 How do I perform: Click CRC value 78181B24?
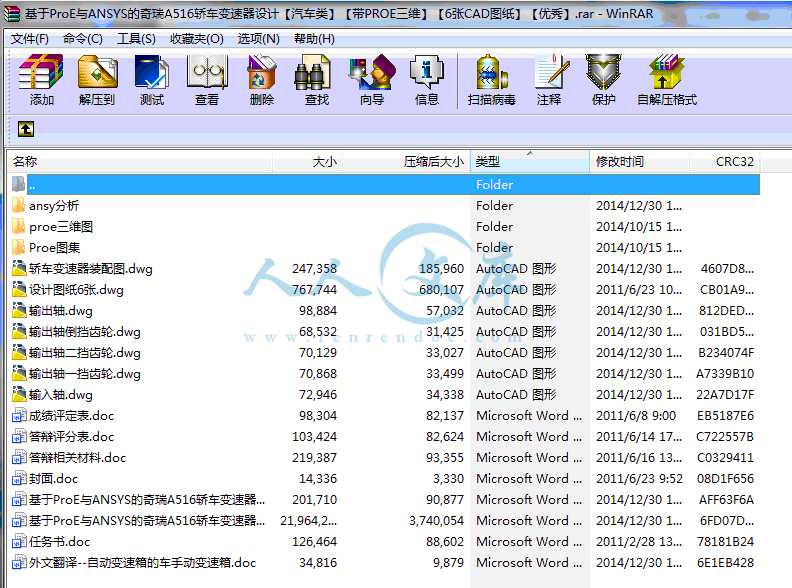coord(725,542)
